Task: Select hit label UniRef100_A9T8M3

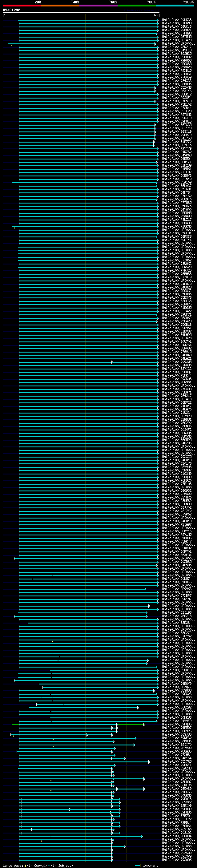Action: pos(177,115)
